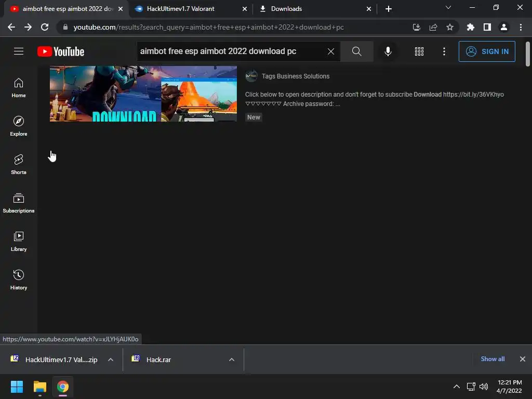
Task: Show hidden system tray icons
Action: coord(456,387)
